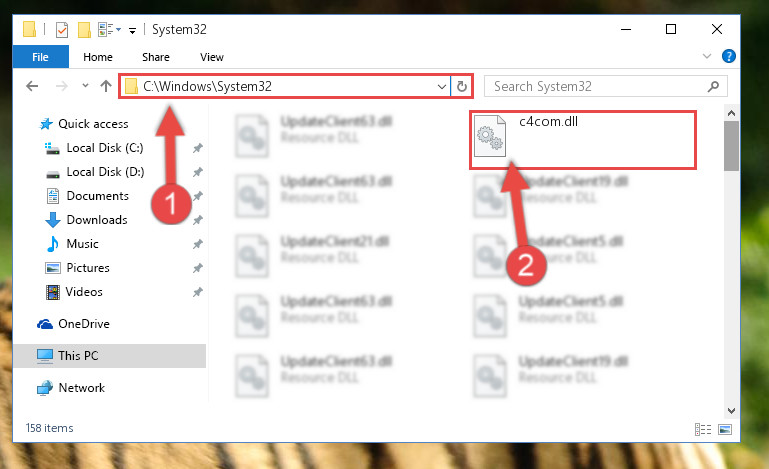Open the File menu tab

tap(40, 57)
